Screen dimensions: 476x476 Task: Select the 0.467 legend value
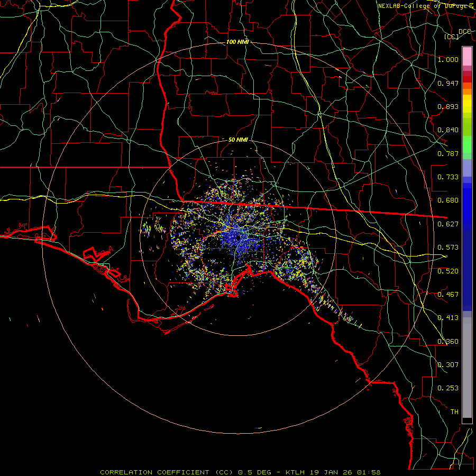[x=448, y=295]
